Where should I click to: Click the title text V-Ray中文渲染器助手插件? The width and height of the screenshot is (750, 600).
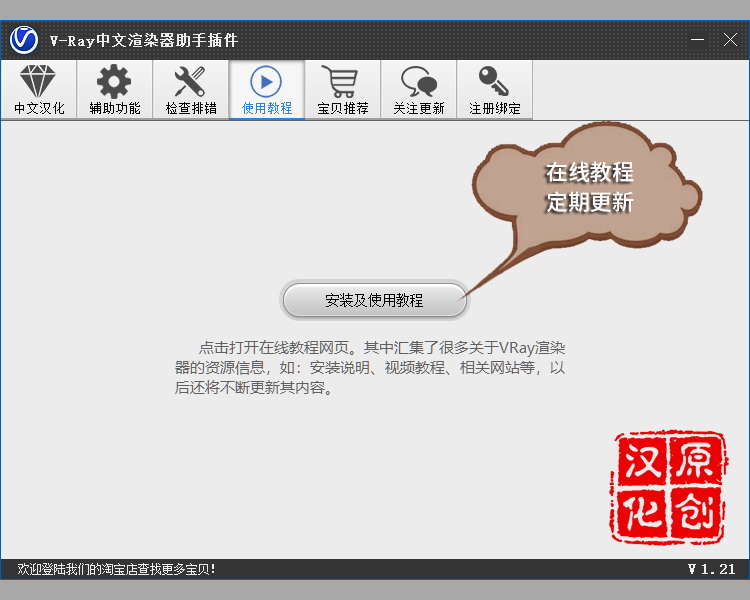click(143, 40)
